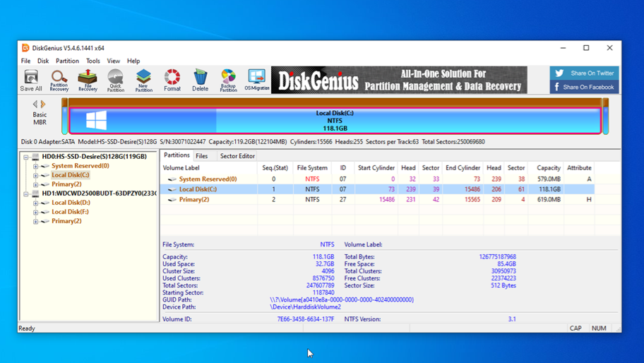
Task: Open the View menu
Action: coord(114,61)
